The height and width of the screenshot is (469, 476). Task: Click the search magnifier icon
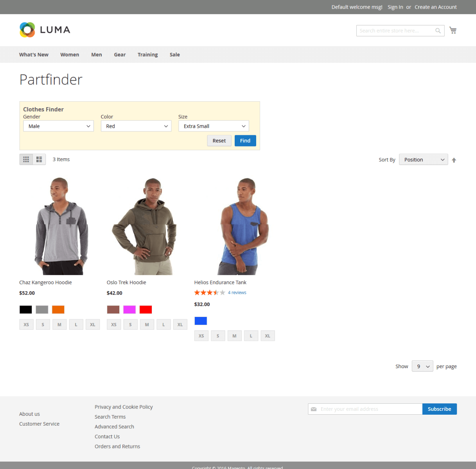pyautogui.click(x=438, y=31)
